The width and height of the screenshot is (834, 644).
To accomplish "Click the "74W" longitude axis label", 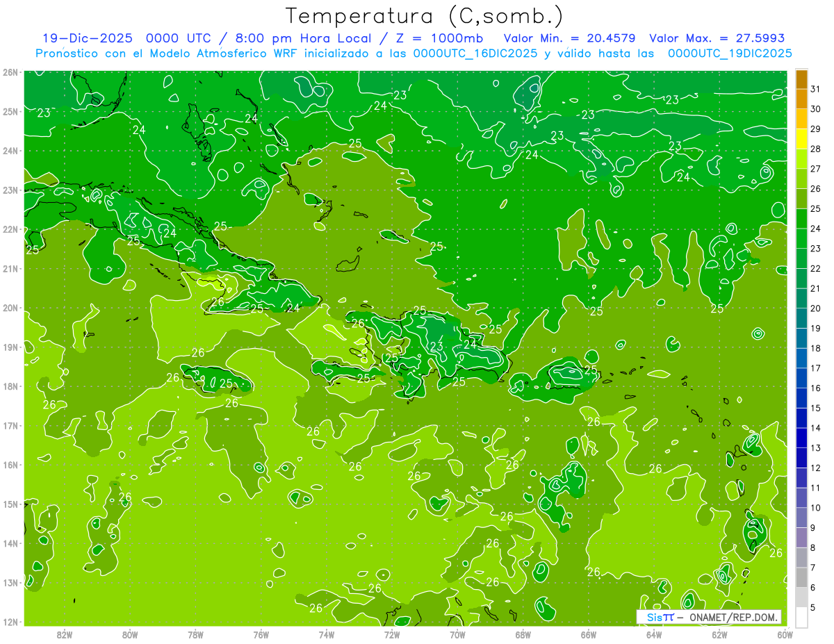I will click(326, 635).
